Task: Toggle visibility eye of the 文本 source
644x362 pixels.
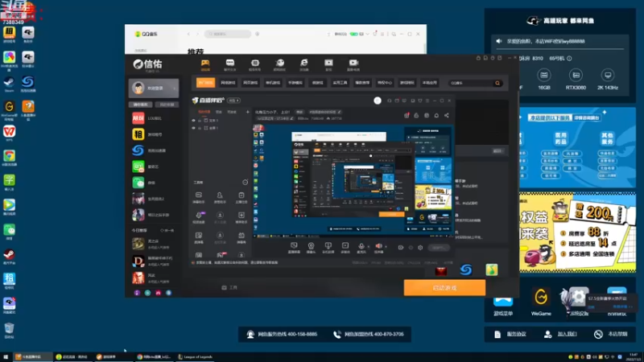Action: click(193, 120)
